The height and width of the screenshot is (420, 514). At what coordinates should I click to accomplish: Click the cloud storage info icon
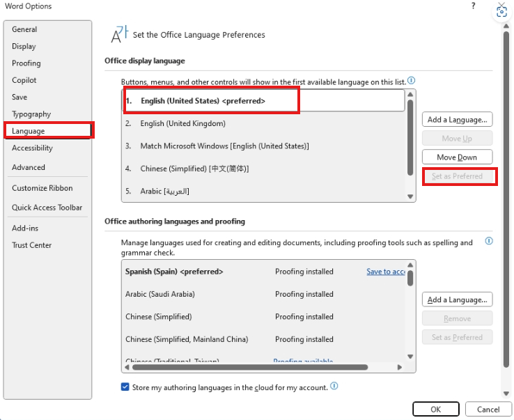pyautogui.click(x=334, y=386)
